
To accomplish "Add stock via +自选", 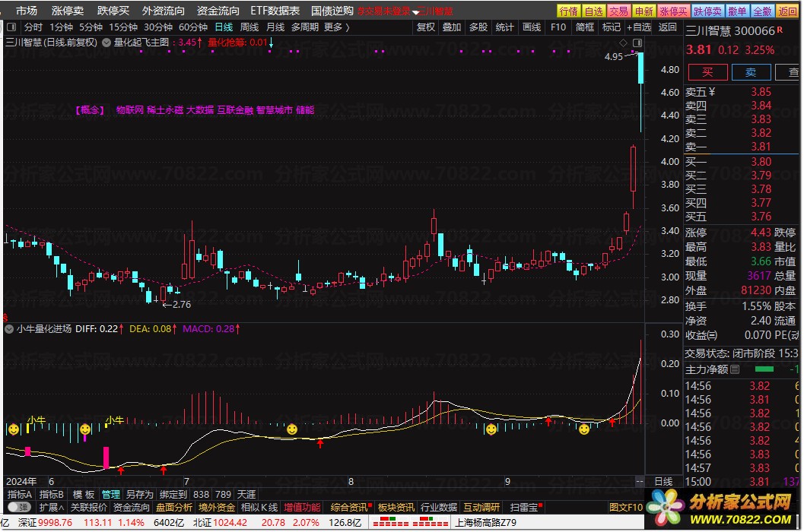I will coord(639,27).
